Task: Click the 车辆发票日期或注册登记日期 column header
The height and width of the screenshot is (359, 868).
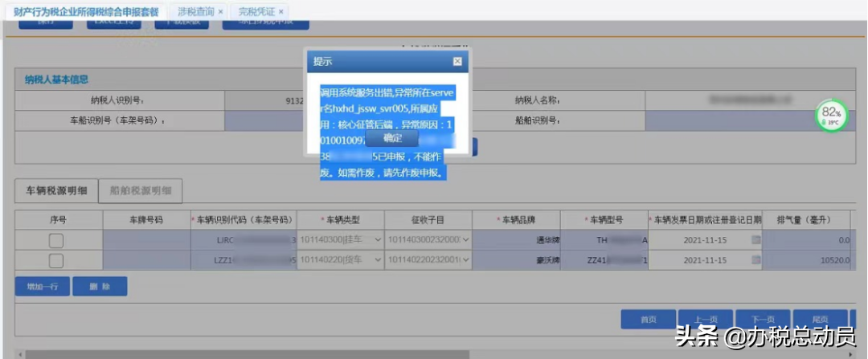Action: click(x=706, y=220)
